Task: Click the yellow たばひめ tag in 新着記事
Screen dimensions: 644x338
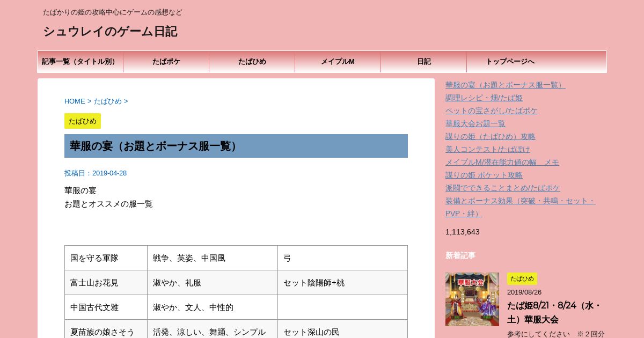Action: point(522,279)
